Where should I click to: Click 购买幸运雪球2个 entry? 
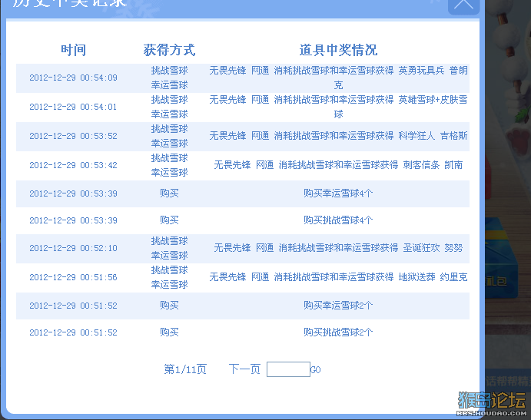point(338,306)
